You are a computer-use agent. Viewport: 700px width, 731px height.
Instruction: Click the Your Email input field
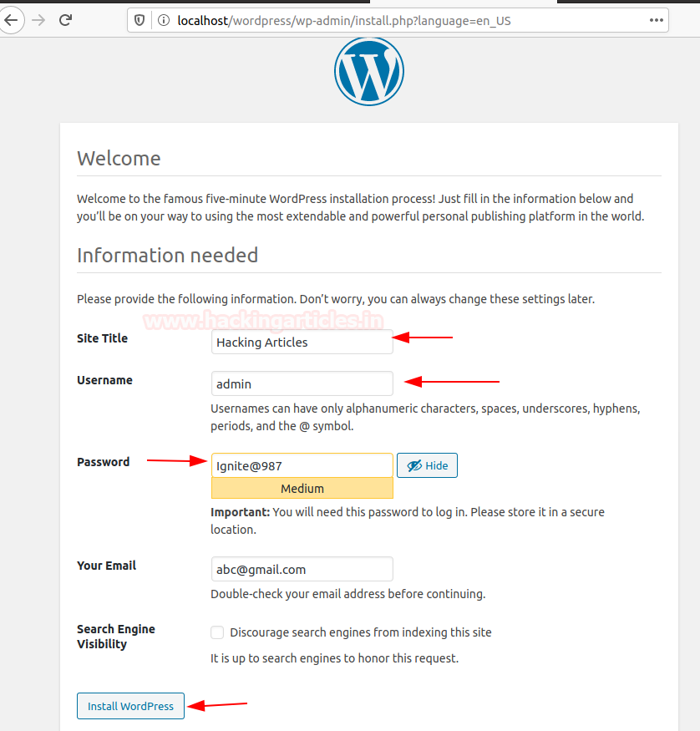coord(302,569)
